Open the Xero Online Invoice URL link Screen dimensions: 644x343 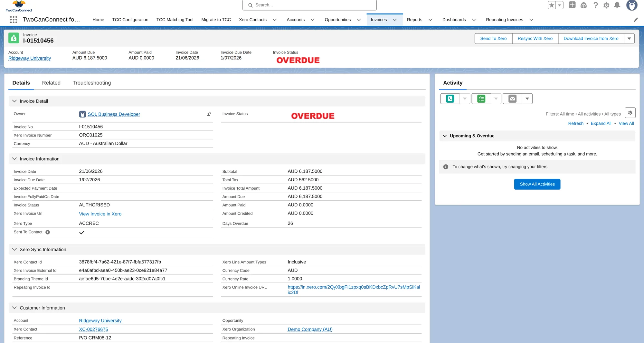tap(354, 290)
